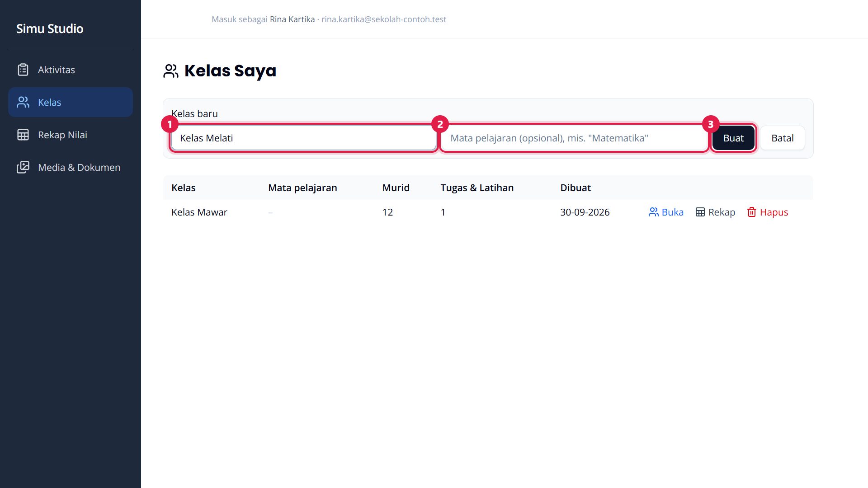Open Media & Dokumen section
This screenshot has width=868, height=488.
coord(71,167)
